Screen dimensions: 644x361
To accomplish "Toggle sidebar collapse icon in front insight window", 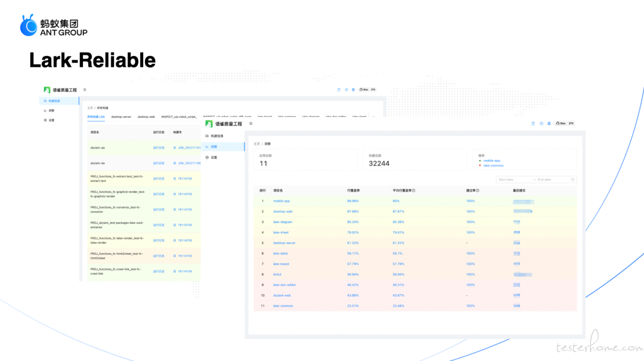I will (x=251, y=124).
